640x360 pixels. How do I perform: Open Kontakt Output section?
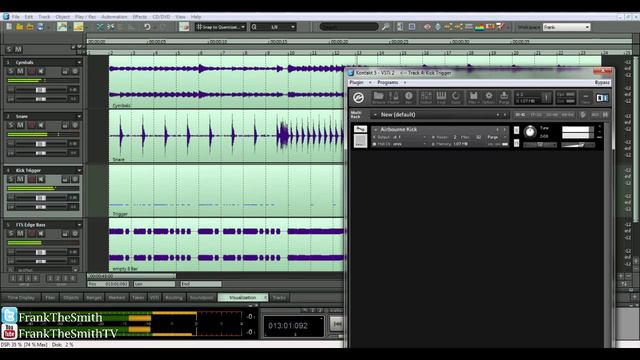[x=426, y=98]
